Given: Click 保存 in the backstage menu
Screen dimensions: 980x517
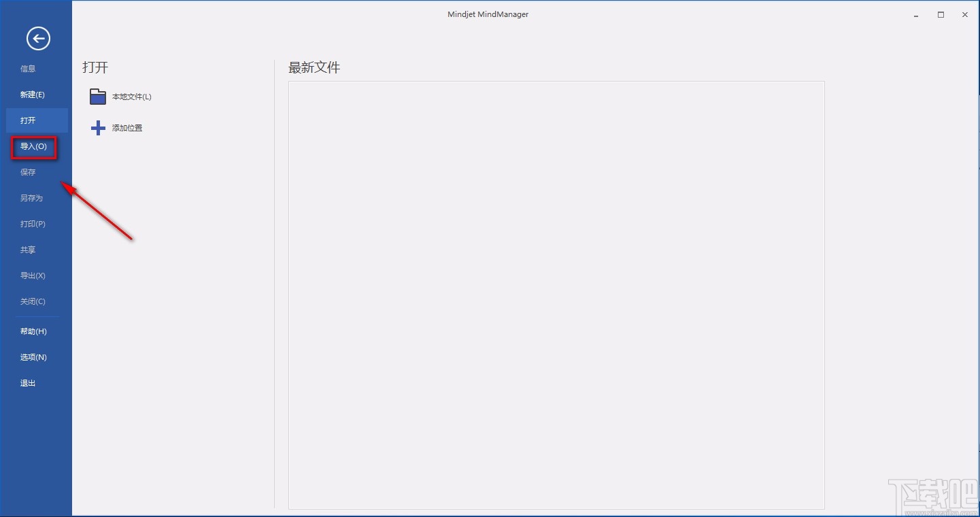Looking at the screenshot, I should 28,172.
